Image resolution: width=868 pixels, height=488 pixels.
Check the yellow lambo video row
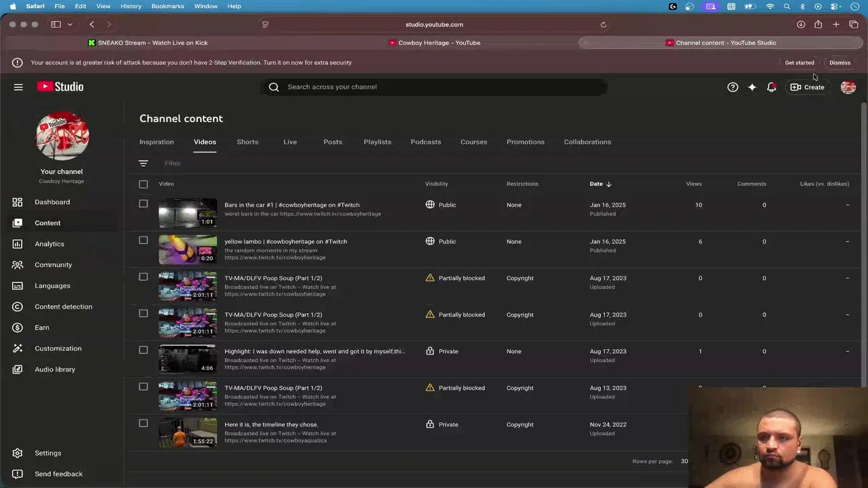[x=143, y=240]
